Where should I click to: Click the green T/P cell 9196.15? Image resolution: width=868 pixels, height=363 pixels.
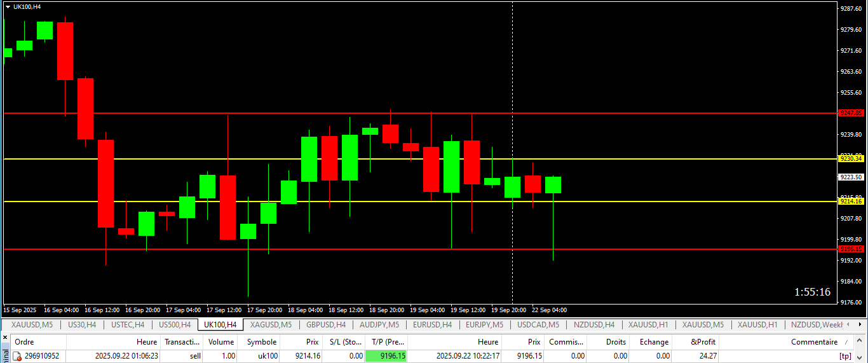click(x=386, y=356)
